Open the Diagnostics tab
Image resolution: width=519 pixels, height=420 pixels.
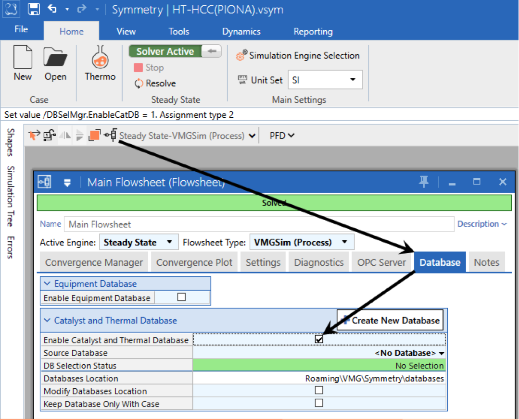(319, 262)
